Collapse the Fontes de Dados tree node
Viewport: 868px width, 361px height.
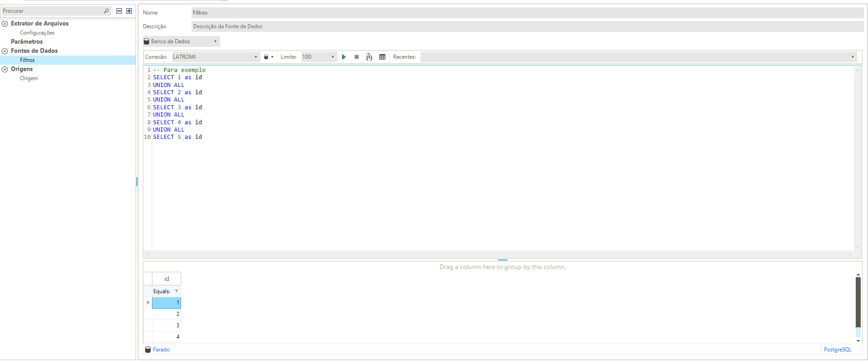click(x=5, y=51)
